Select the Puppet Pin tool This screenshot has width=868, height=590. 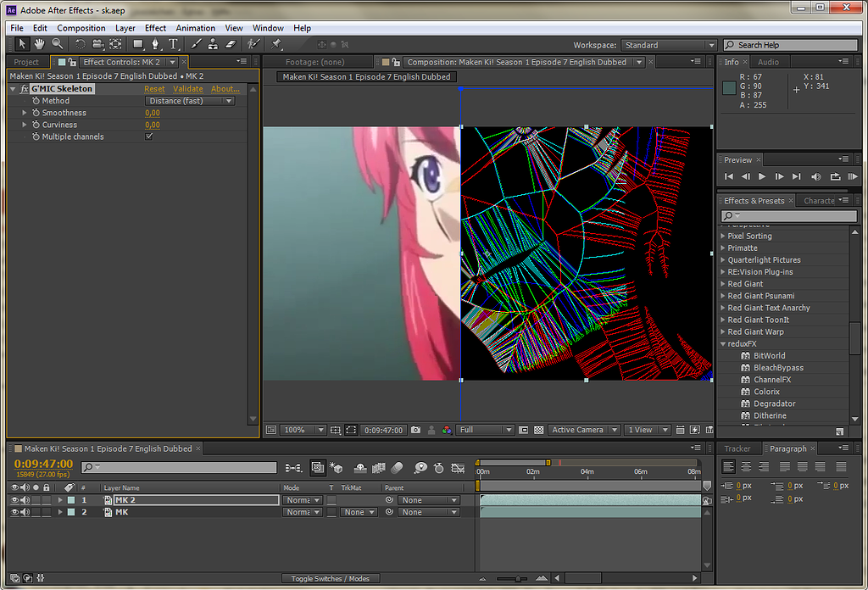(x=276, y=44)
